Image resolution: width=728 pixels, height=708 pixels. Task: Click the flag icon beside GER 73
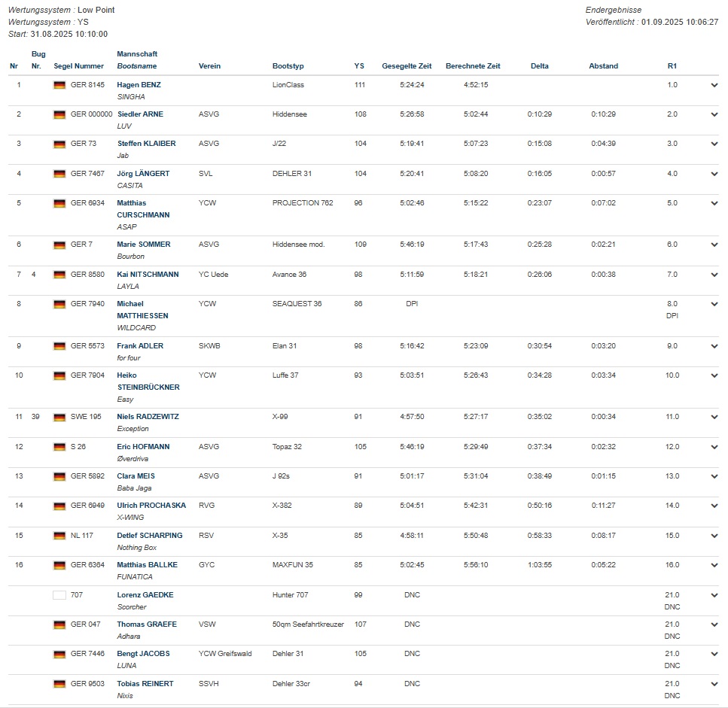point(59,144)
